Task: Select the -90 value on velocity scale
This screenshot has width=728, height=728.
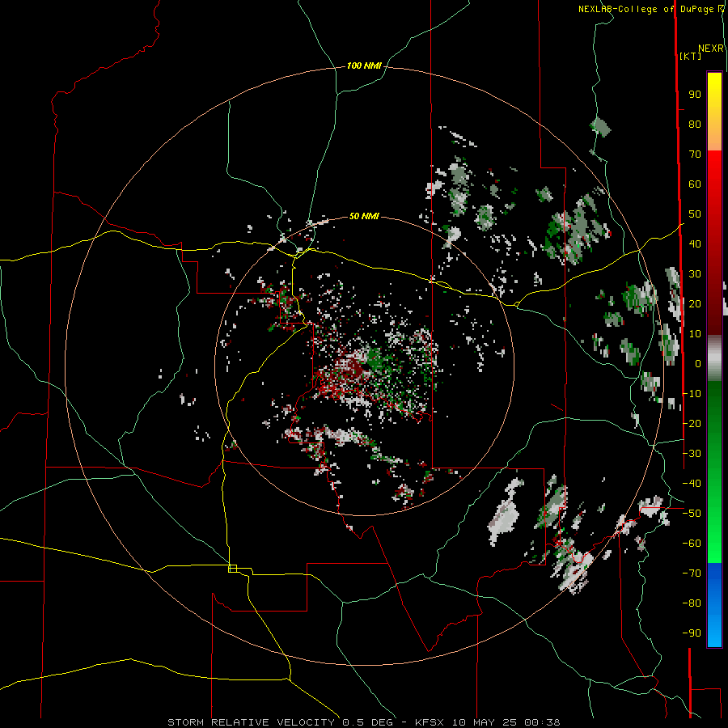Action: click(692, 633)
